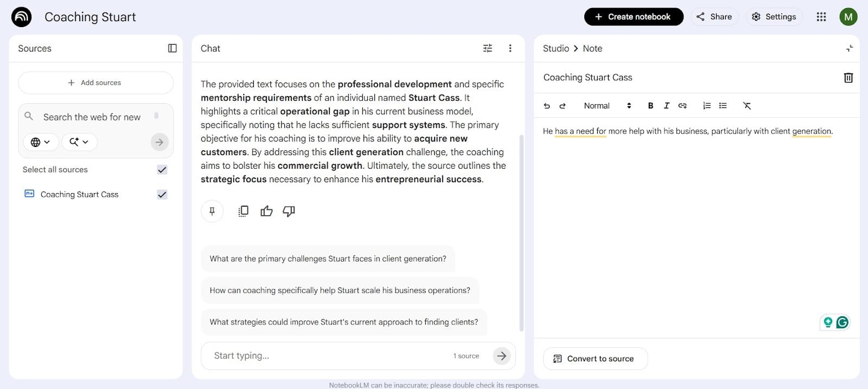
Task: Open the web search mode dropdown
Action: (40, 142)
